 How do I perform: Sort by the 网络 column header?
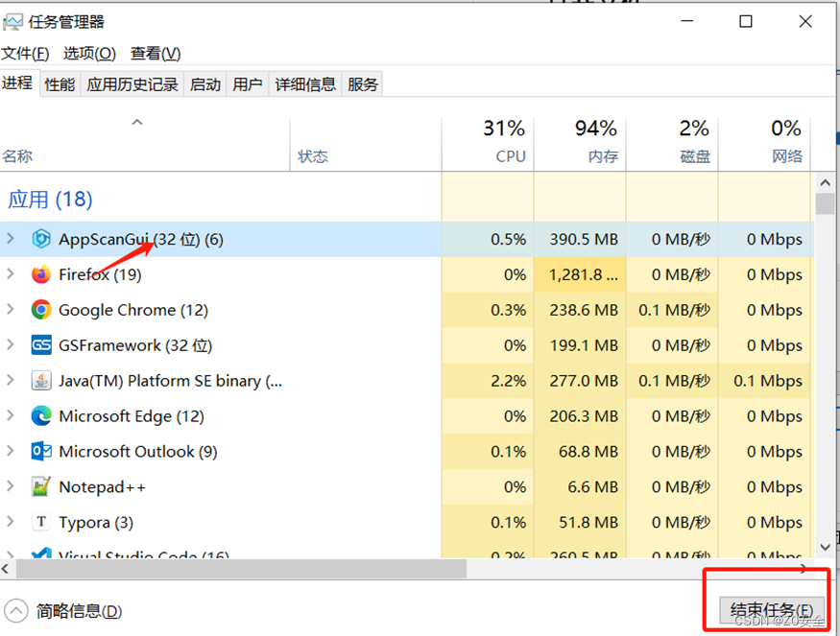pyautogui.click(x=764, y=145)
